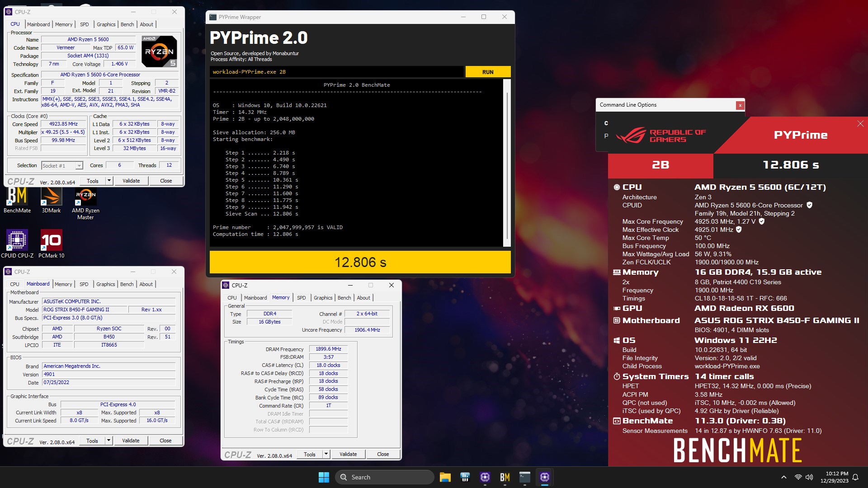This screenshot has height=488, width=868.
Task: Click the Motherboard section icon in BenchMate
Action: 617,320
